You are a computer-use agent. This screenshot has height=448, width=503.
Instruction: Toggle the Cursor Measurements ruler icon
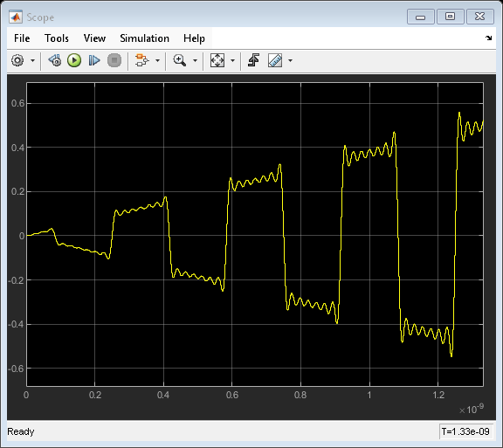click(275, 60)
